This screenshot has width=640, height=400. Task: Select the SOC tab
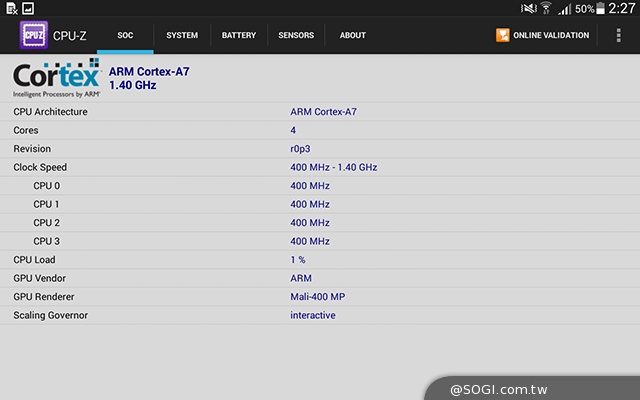click(125, 36)
